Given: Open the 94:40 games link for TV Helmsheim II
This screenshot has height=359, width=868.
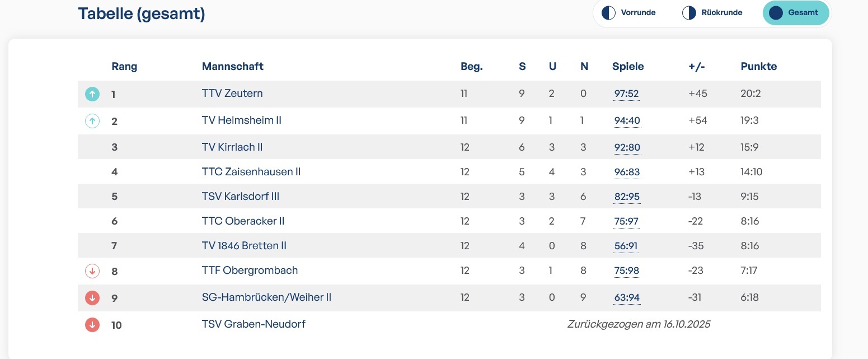Looking at the screenshot, I should [x=626, y=120].
